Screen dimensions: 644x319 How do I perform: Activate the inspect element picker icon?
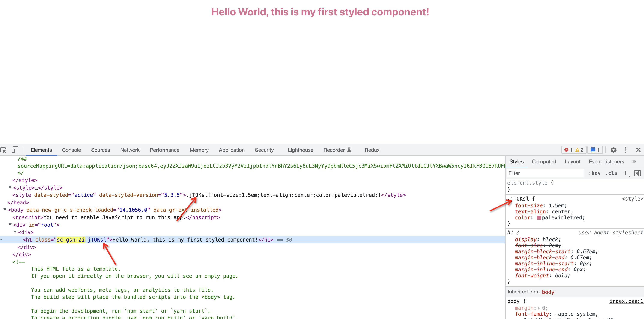[3, 150]
